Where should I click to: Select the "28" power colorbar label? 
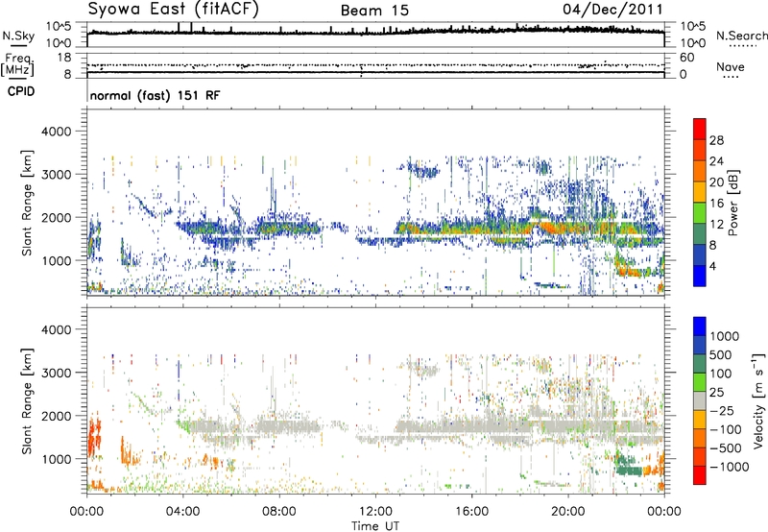point(716,140)
